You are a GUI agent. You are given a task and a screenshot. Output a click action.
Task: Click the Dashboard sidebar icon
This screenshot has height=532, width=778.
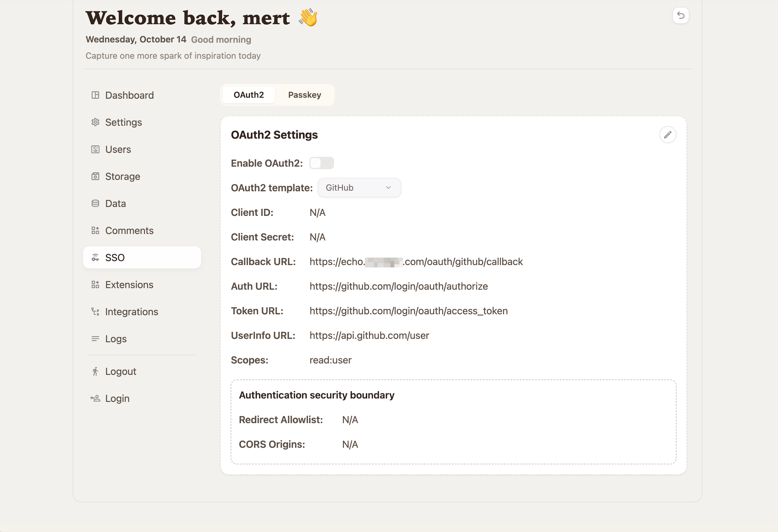(95, 95)
